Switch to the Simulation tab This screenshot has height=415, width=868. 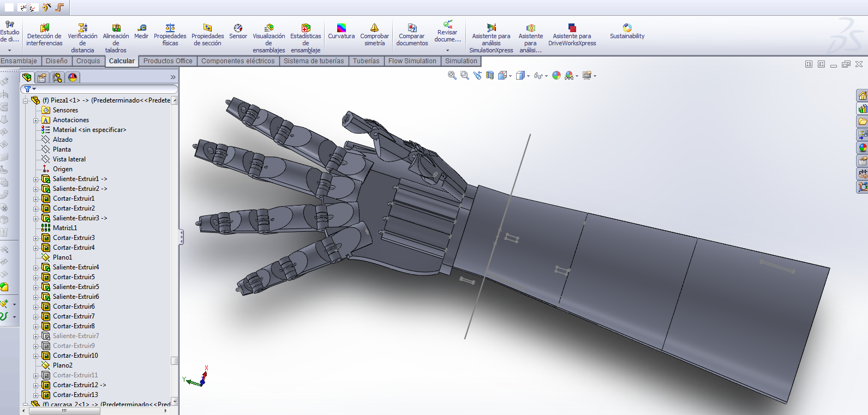pos(461,61)
